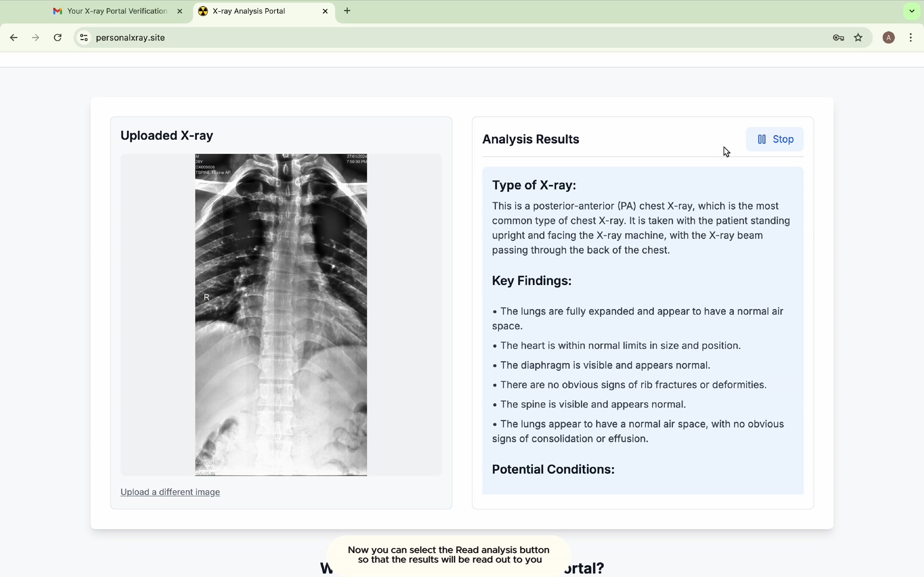Click the browser forward arrow

pos(36,38)
